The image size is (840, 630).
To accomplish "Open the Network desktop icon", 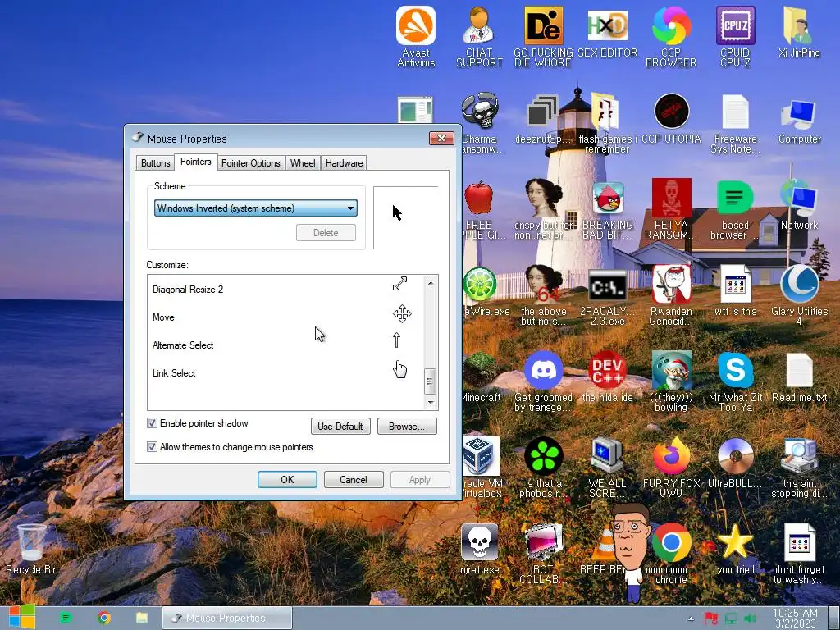I will coord(799,206).
